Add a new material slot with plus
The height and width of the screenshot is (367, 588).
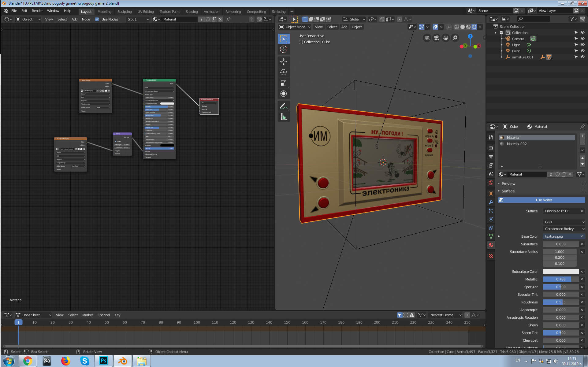coord(582,136)
